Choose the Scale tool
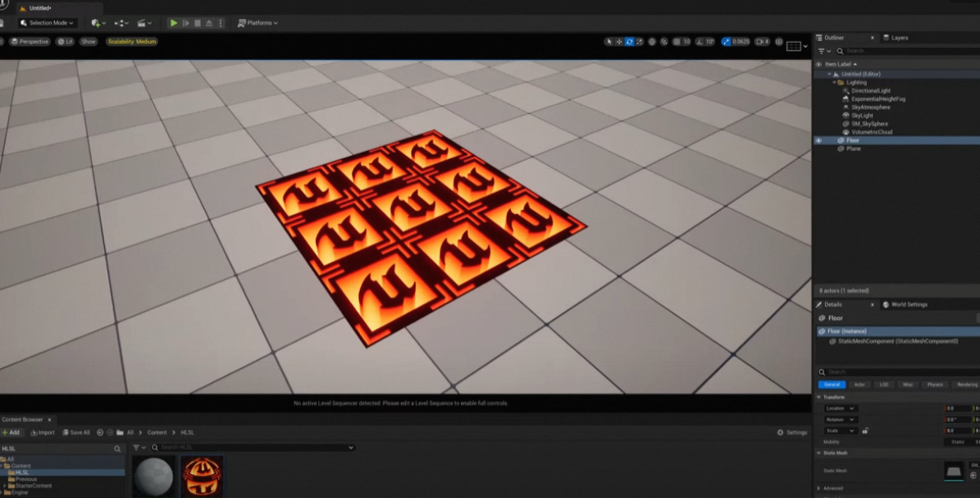980x498 pixels. pyautogui.click(x=640, y=42)
